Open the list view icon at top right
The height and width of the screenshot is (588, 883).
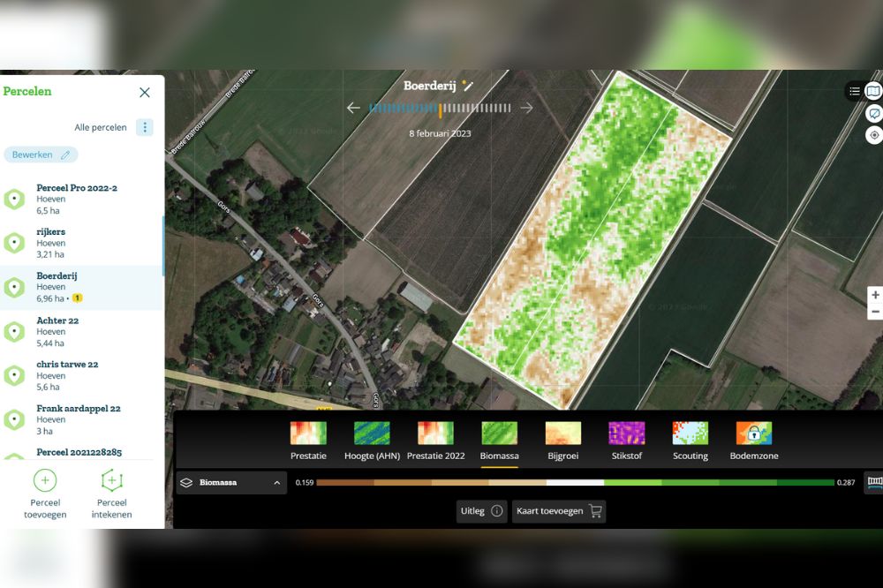tap(855, 91)
